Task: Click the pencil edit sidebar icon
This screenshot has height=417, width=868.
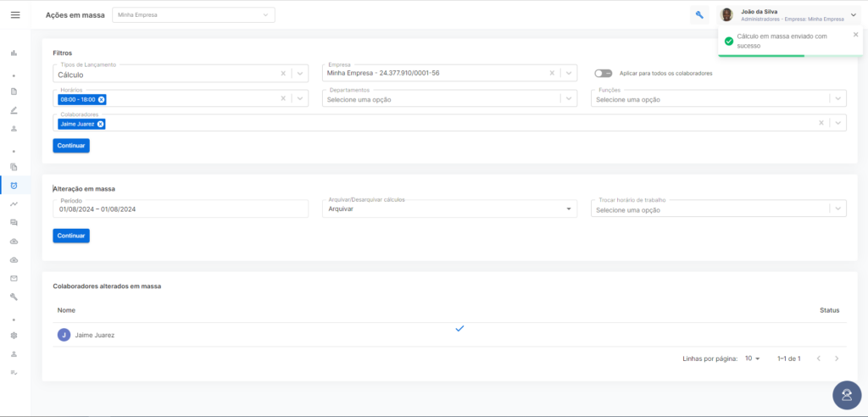Action: point(14,109)
